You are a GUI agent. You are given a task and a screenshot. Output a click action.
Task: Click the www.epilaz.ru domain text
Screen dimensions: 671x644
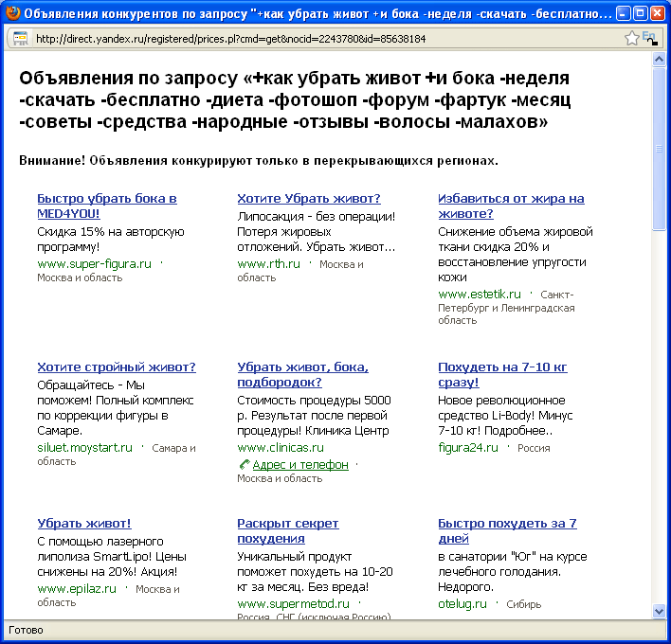pyautogui.click(x=77, y=589)
